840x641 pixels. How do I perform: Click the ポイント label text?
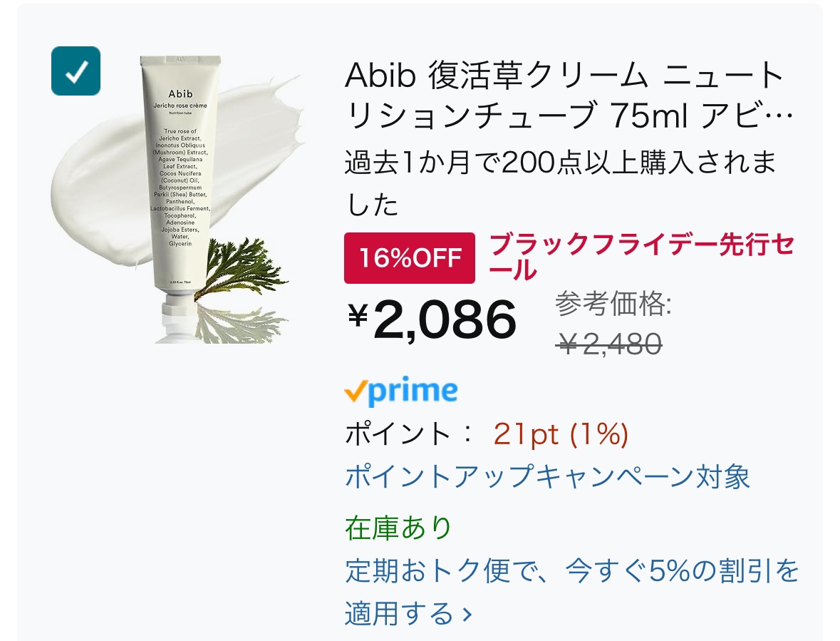[399, 434]
